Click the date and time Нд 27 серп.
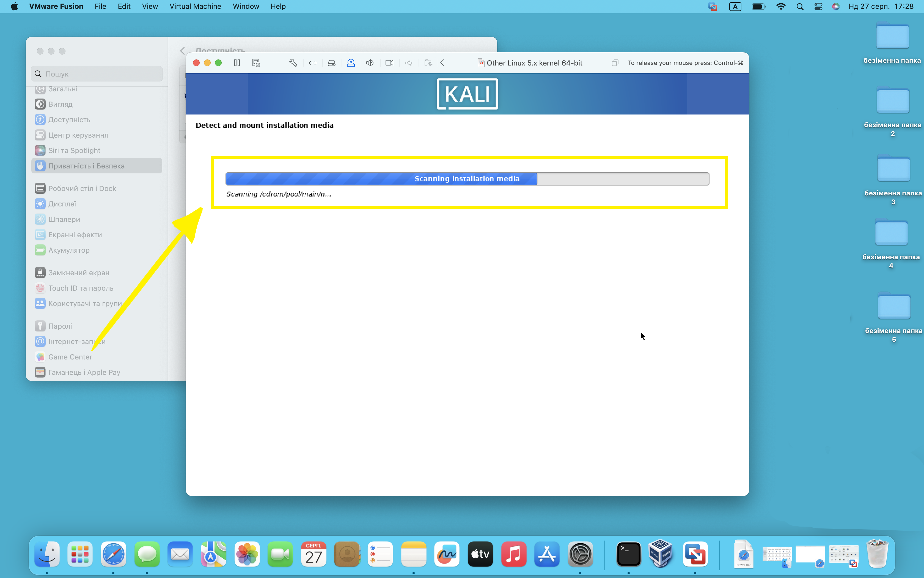This screenshot has width=924, height=578. 881,7
